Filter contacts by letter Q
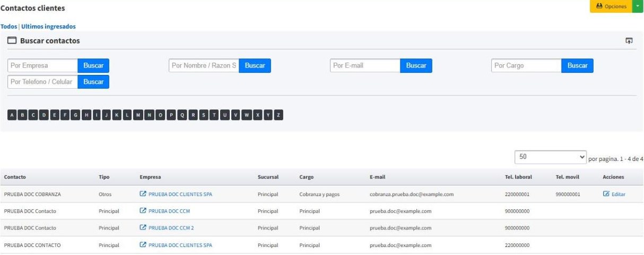 point(182,115)
